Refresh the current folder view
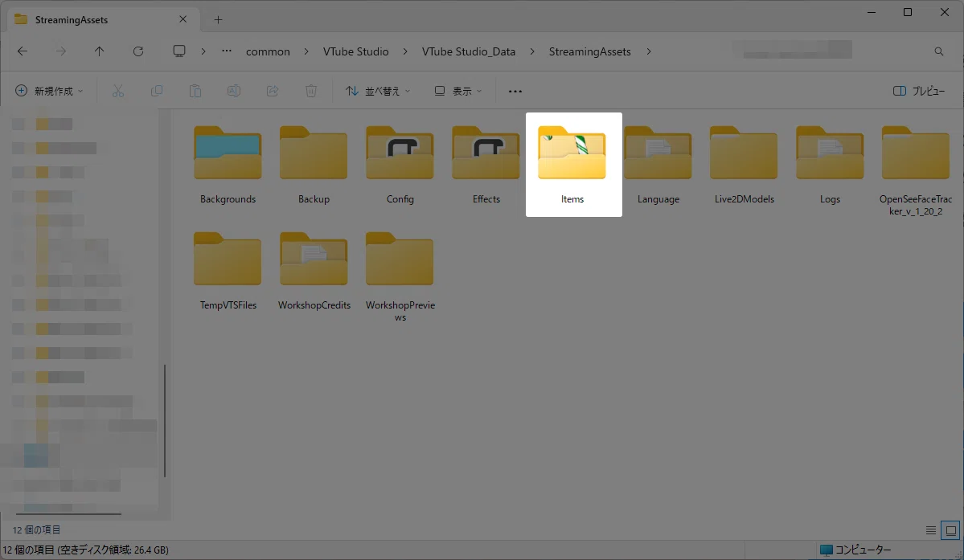This screenshot has height=560, width=964. point(138,51)
